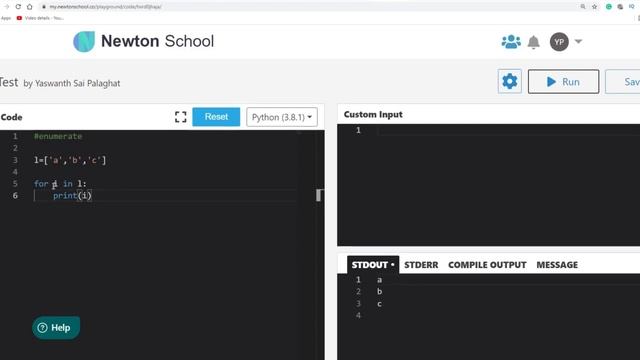Click the browser forward arrow
Image resolution: width=640 pixels, height=360 pixels.
point(7,7)
